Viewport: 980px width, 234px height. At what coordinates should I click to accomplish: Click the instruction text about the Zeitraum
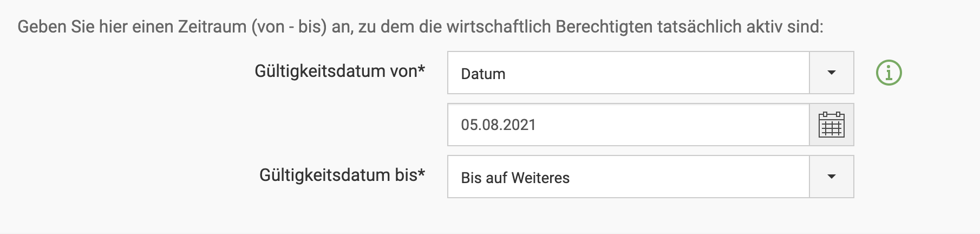(420, 27)
